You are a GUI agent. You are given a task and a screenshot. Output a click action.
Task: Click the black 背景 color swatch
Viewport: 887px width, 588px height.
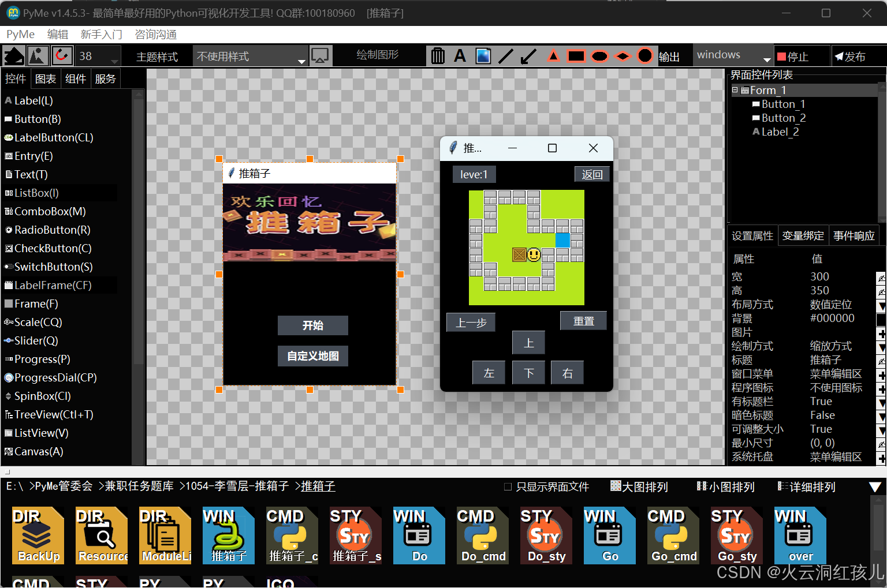(x=881, y=319)
